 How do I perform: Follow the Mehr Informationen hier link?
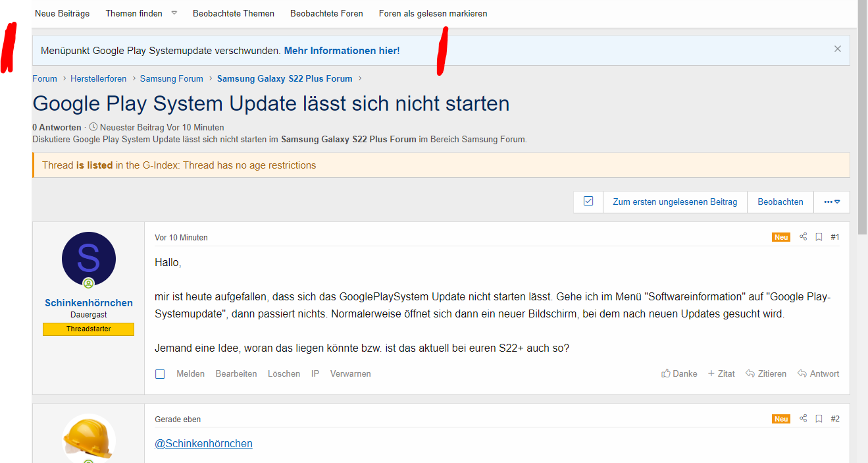coord(342,51)
